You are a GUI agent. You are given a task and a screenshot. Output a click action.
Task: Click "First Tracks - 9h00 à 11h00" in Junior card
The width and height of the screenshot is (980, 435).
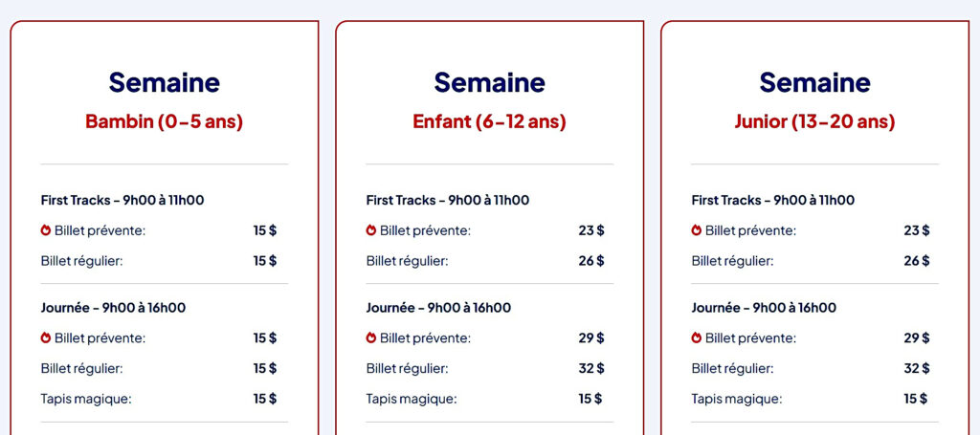tap(773, 201)
